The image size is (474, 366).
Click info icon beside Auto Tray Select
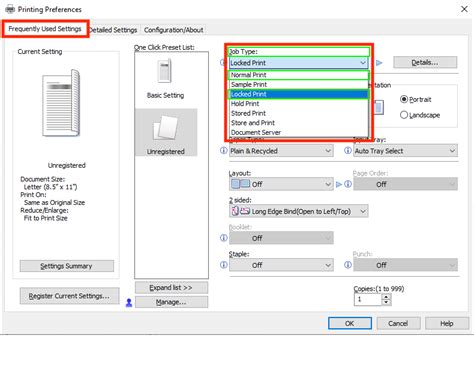pos(348,151)
